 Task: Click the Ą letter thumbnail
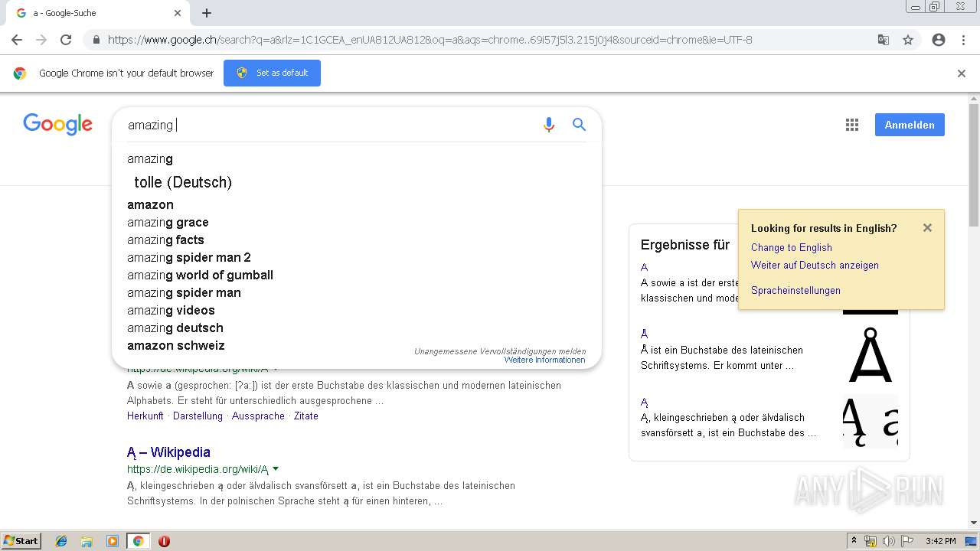coord(871,422)
